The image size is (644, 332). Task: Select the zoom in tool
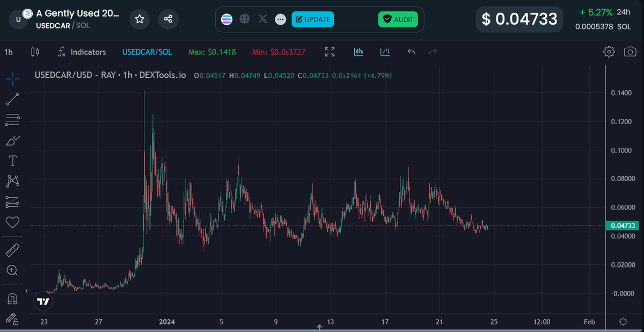tap(13, 270)
